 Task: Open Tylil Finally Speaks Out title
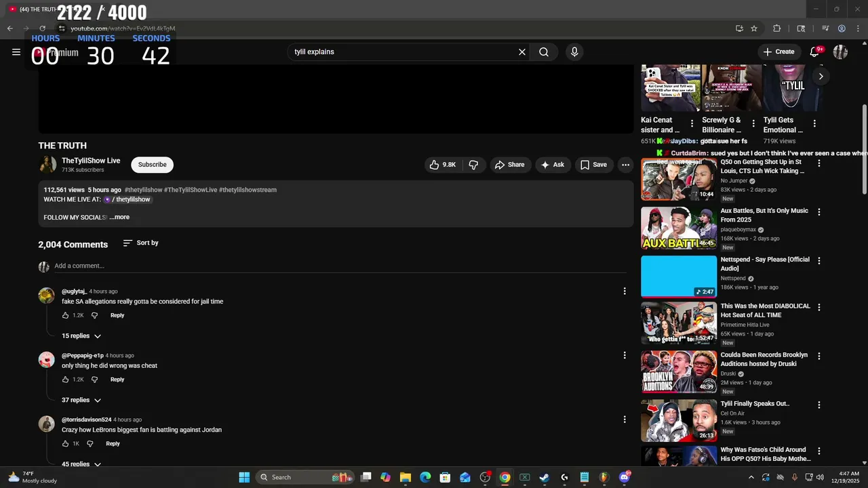pyautogui.click(x=755, y=404)
